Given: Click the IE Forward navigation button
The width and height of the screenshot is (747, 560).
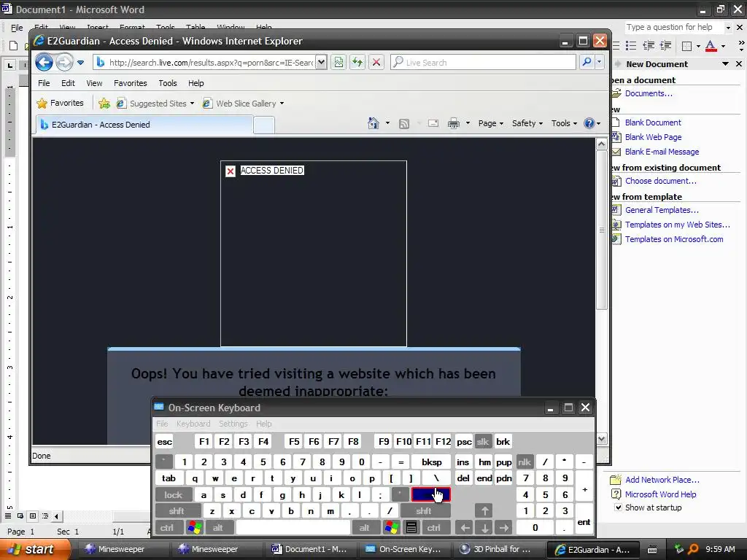Looking at the screenshot, I should 64,62.
